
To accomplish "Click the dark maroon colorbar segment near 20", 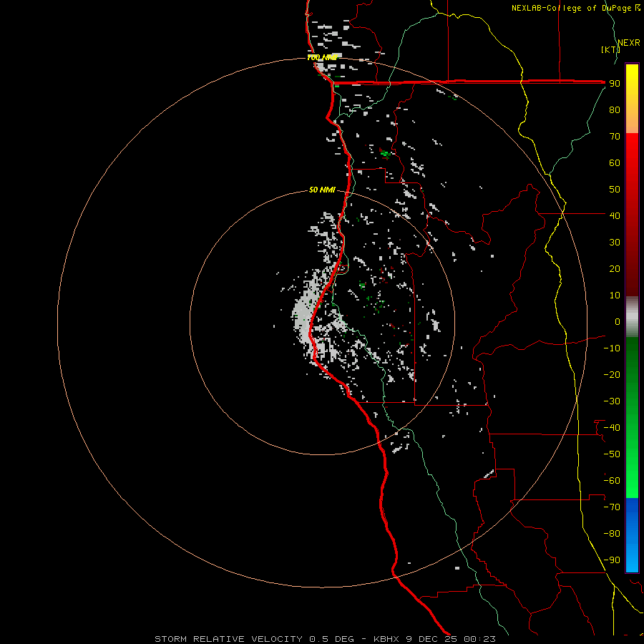I will [632, 269].
